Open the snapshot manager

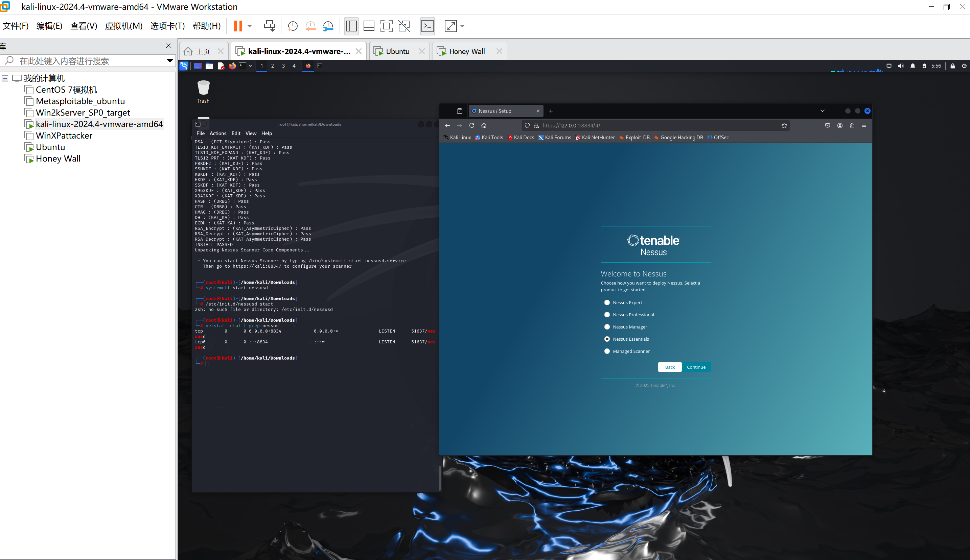tap(328, 26)
